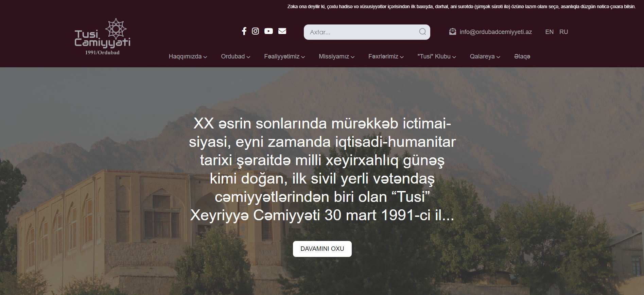Viewport: 644px width, 295px height.
Task: Expand the Ordubad dropdown menu
Action: 236,56
